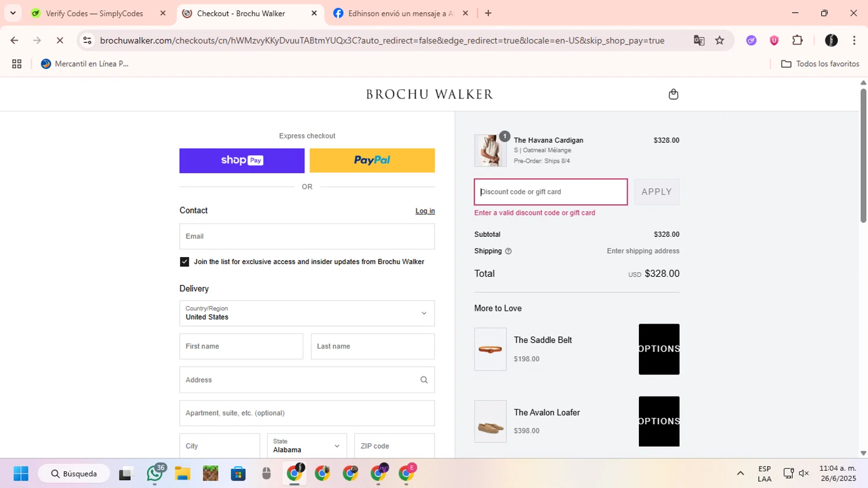Focus the discount code or gift card field
The height and width of the screenshot is (488, 868).
coord(551,192)
